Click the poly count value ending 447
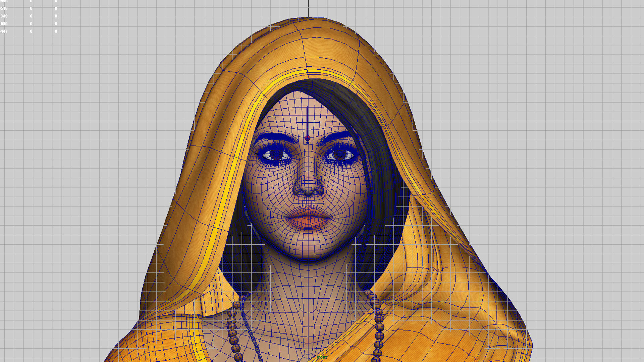The height and width of the screenshot is (362, 644). coord(4,32)
